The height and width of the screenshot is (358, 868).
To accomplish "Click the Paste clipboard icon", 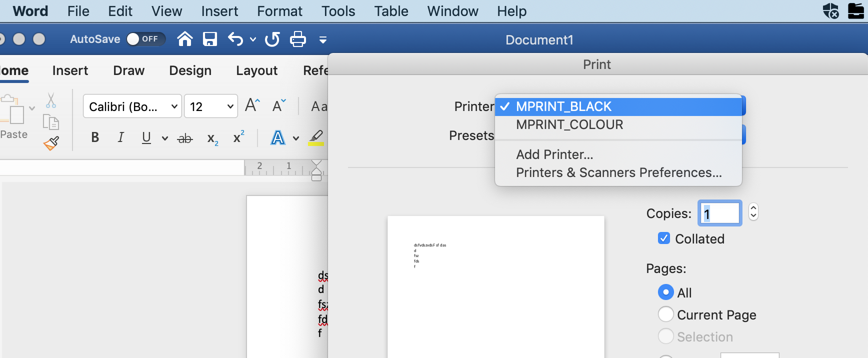I will coord(13,109).
